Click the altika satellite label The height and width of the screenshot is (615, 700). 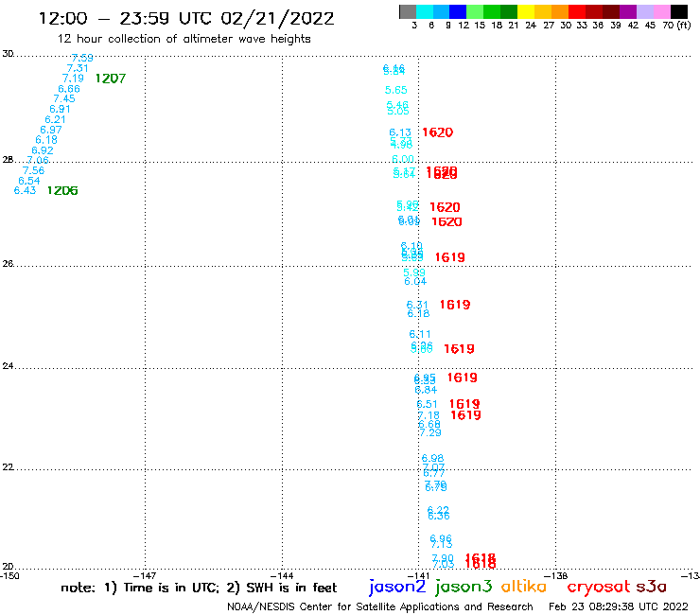pos(524,587)
